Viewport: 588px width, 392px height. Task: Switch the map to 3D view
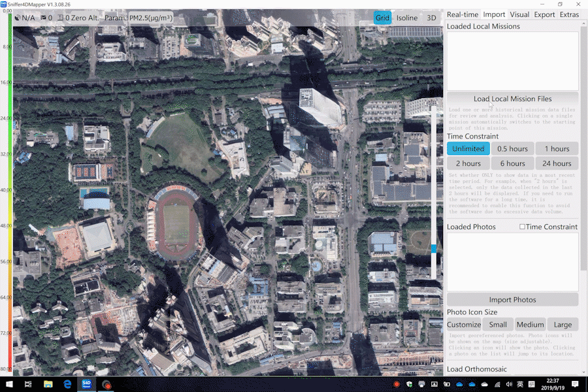pos(431,18)
